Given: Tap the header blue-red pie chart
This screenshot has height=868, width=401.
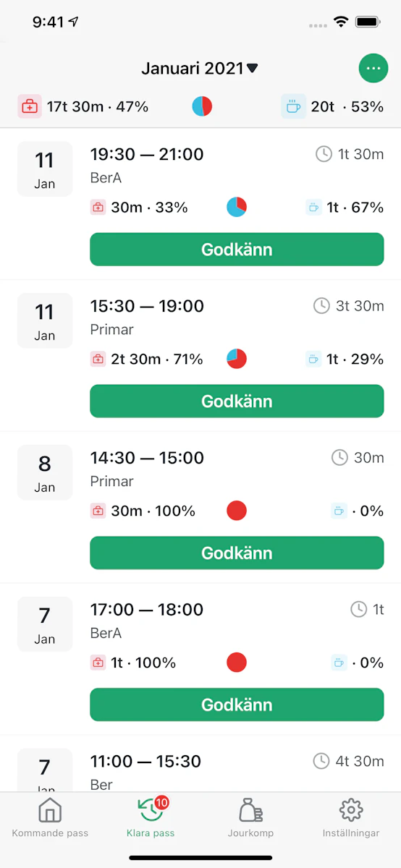Looking at the screenshot, I should tap(202, 106).
